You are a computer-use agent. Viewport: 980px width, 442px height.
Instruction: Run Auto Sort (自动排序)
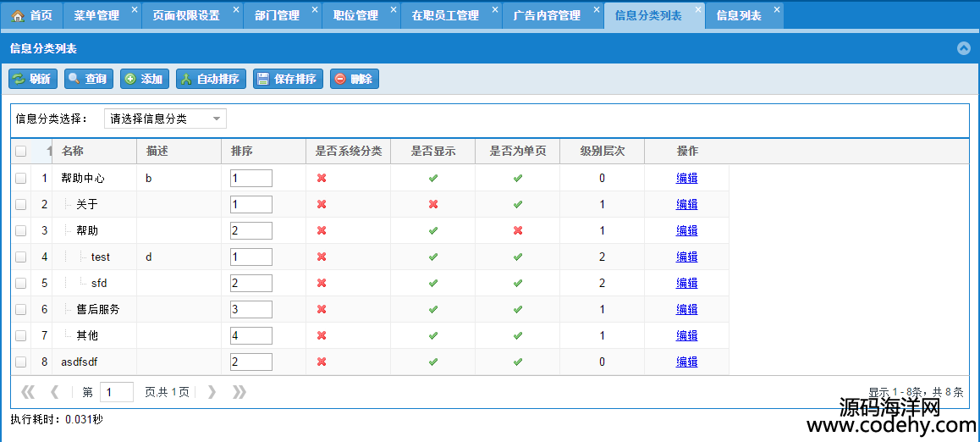(x=211, y=79)
